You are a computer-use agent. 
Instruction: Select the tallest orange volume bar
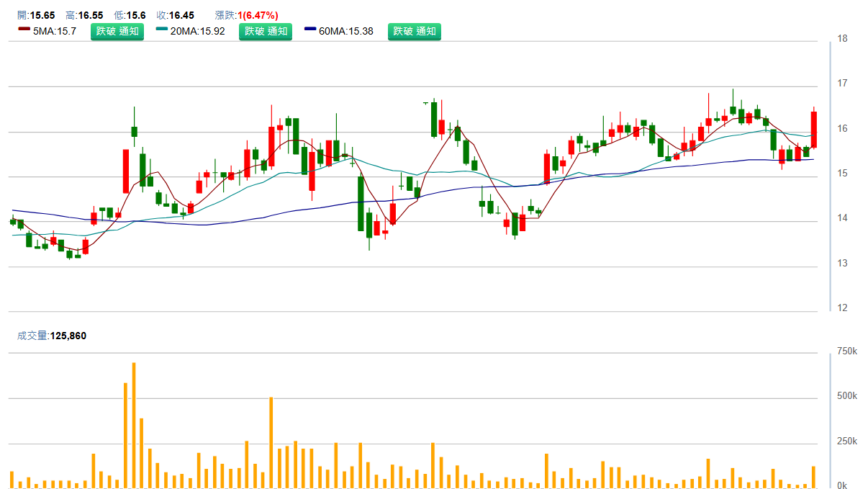(134, 425)
